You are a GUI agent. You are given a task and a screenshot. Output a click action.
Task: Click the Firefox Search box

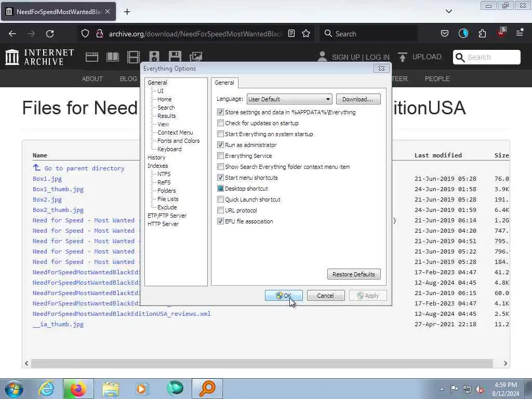point(368,34)
